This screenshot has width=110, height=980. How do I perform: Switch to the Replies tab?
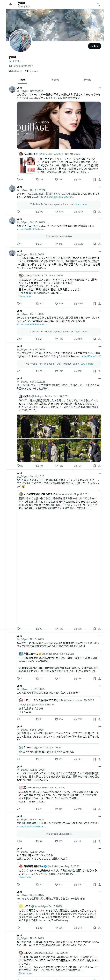pyautogui.click(x=55, y=80)
